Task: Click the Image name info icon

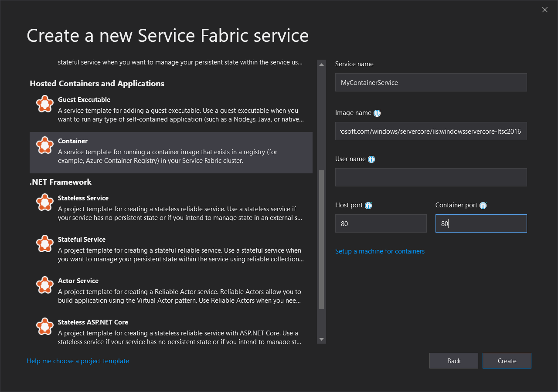Action: click(x=377, y=113)
